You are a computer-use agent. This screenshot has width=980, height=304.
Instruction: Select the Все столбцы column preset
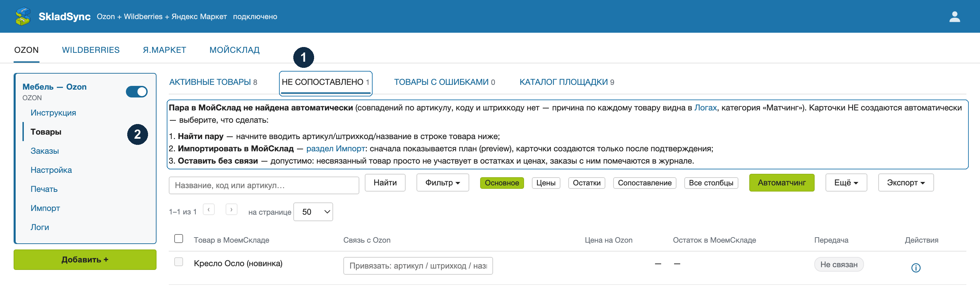(711, 183)
